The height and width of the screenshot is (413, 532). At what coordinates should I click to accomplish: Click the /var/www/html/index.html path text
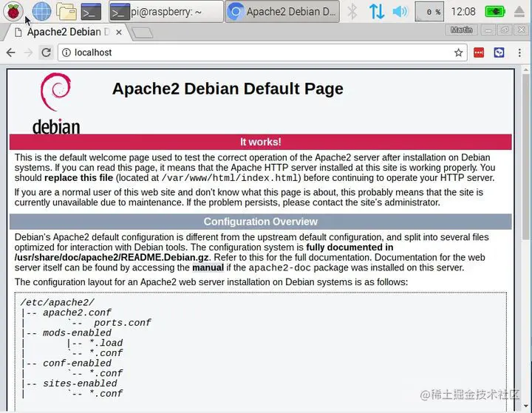230,178
